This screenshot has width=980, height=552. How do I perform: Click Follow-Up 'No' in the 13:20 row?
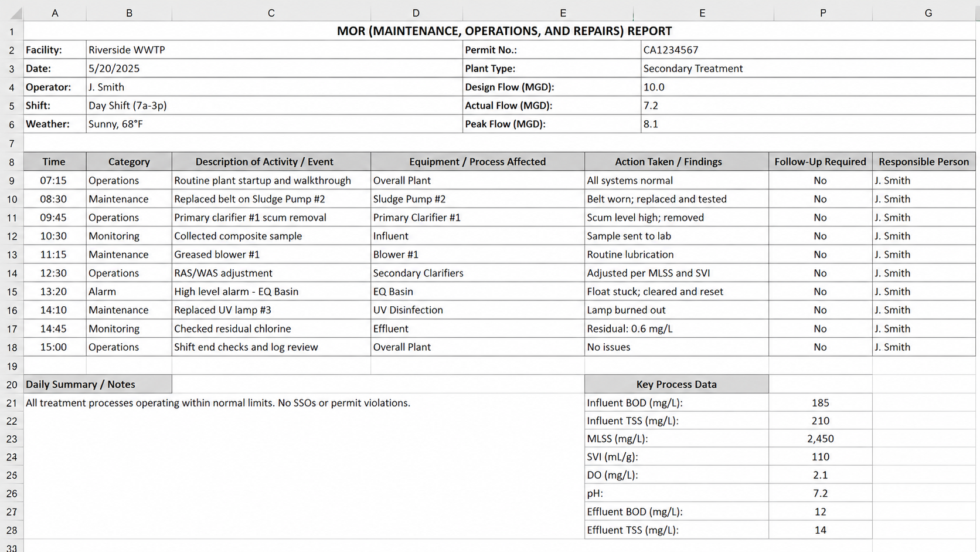(x=820, y=292)
